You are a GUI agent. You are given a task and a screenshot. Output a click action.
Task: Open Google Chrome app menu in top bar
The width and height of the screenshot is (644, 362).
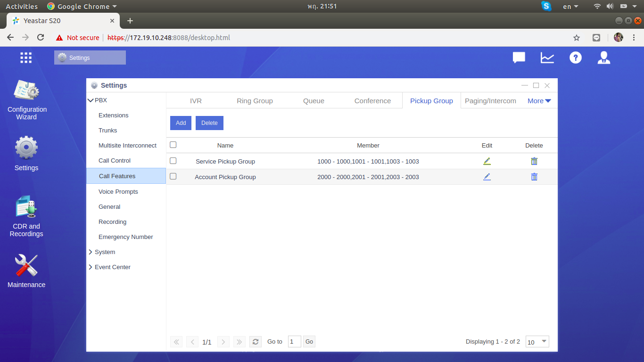coord(82,6)
